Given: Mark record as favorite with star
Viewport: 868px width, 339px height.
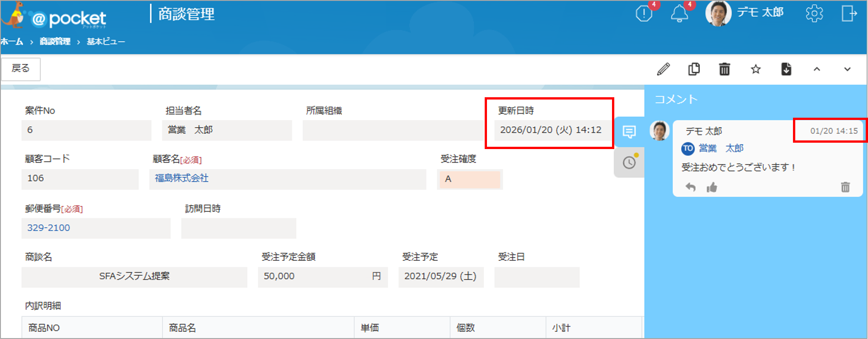Looking at the screenshot, I should 755,69.
